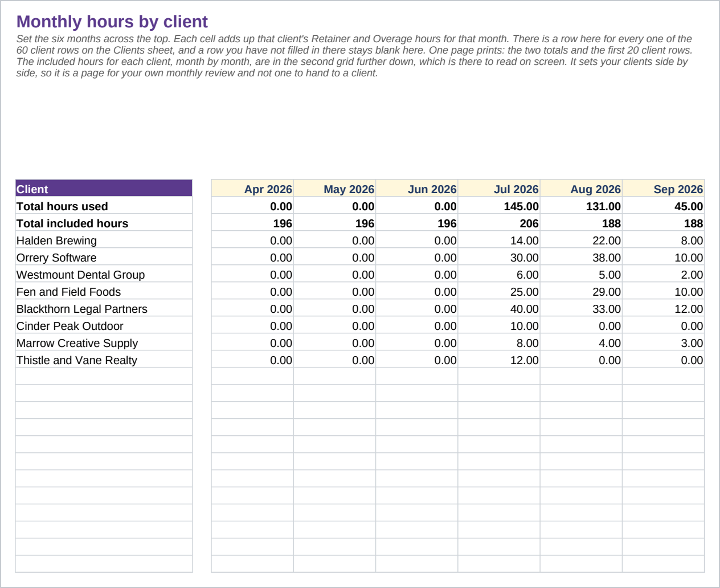Click Orrery Software's Aug value 38.00
This screenshot has width=720, height=588.
581,257
